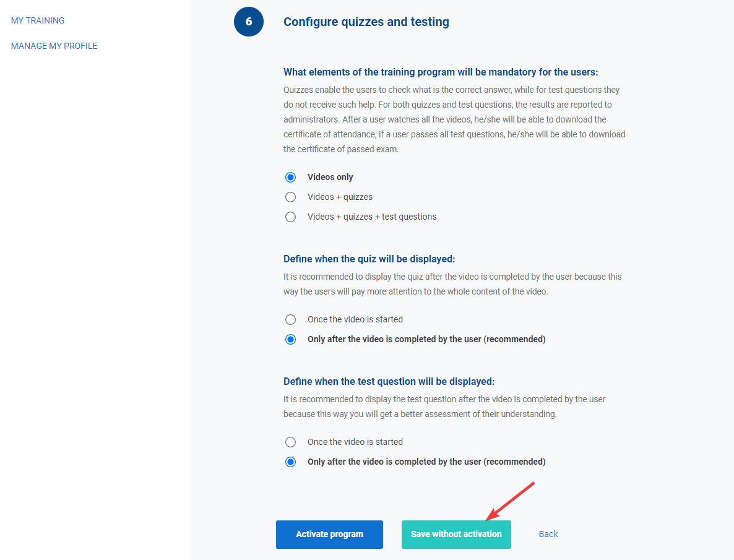Image resolution: width=734 pixels, height=560 pixels.
Task: Follow the 'Back' link
Action: pyautogui.click(x=548, y=534)
